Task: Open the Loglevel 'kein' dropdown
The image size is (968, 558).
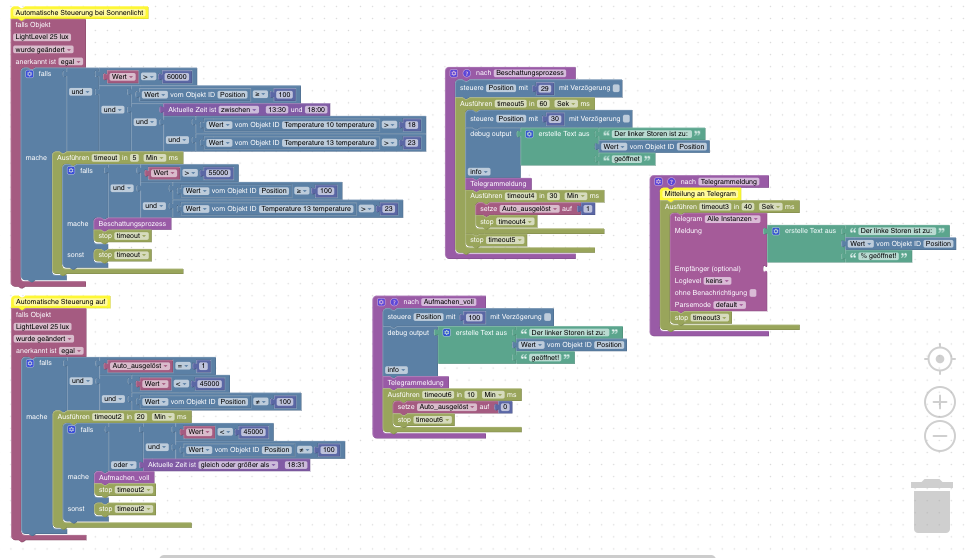Action: point(717,280)
